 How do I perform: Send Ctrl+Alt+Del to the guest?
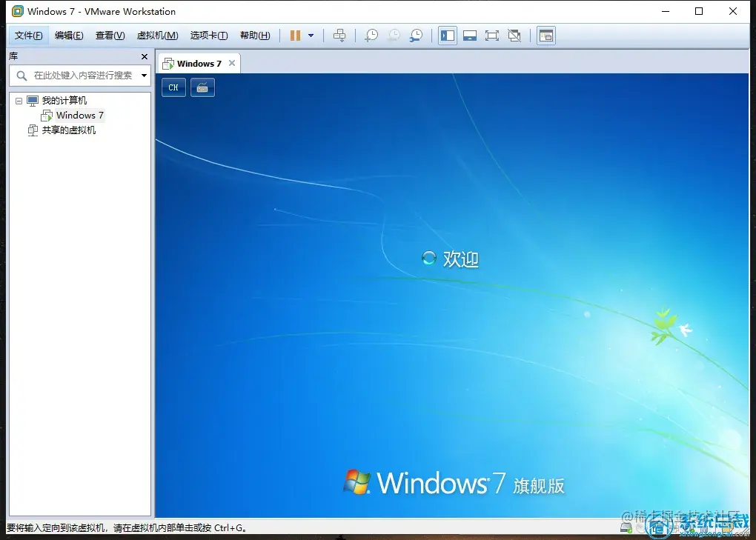tap(339, 35)
